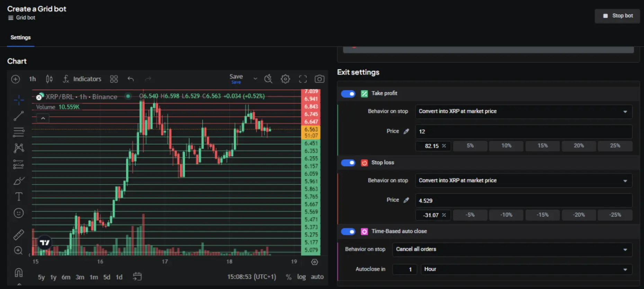Toggle the Take profit switch
644x289 pixels.
click(x=348, y=94)
